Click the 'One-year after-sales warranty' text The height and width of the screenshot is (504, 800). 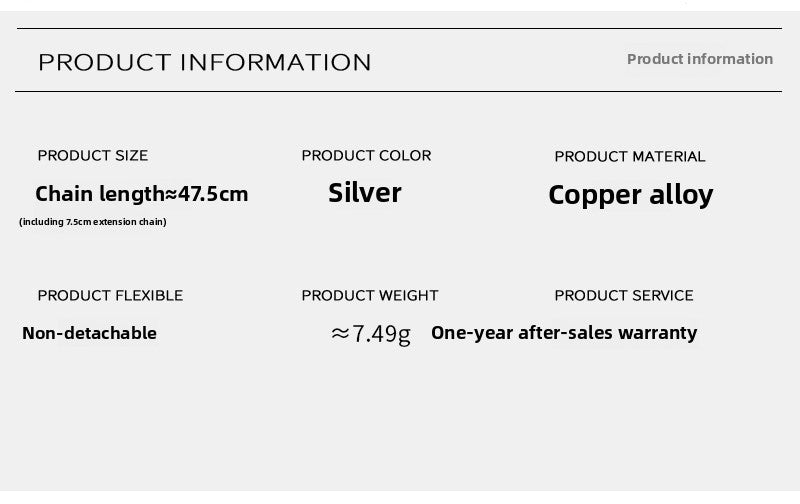564,333
